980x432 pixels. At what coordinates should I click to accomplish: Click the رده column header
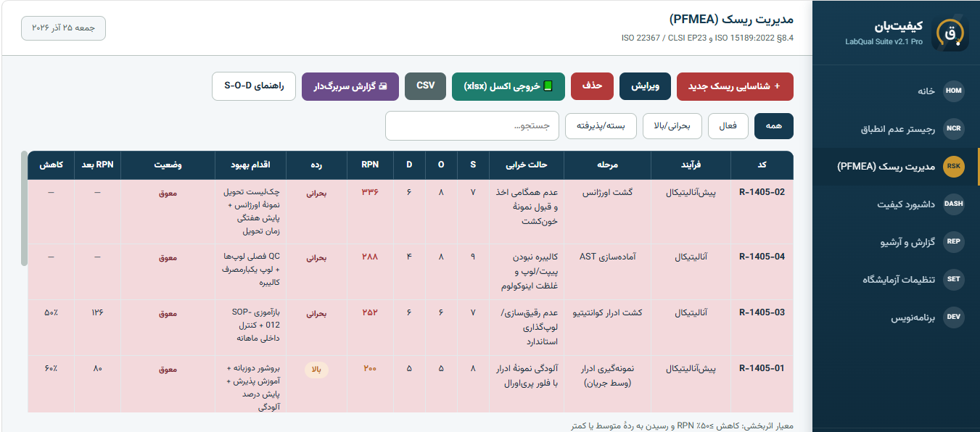[316, 165]
